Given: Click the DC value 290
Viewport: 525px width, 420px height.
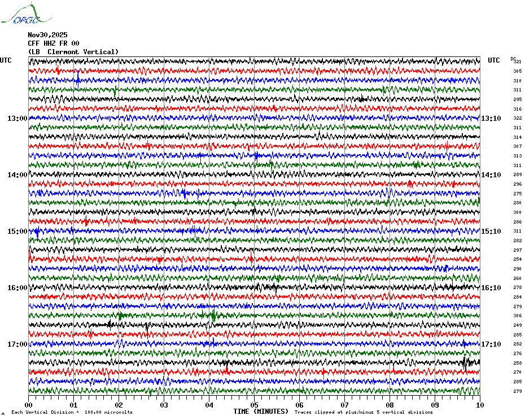Looking at the screenshot, I should pyautogui.click(x=518, y=269).
